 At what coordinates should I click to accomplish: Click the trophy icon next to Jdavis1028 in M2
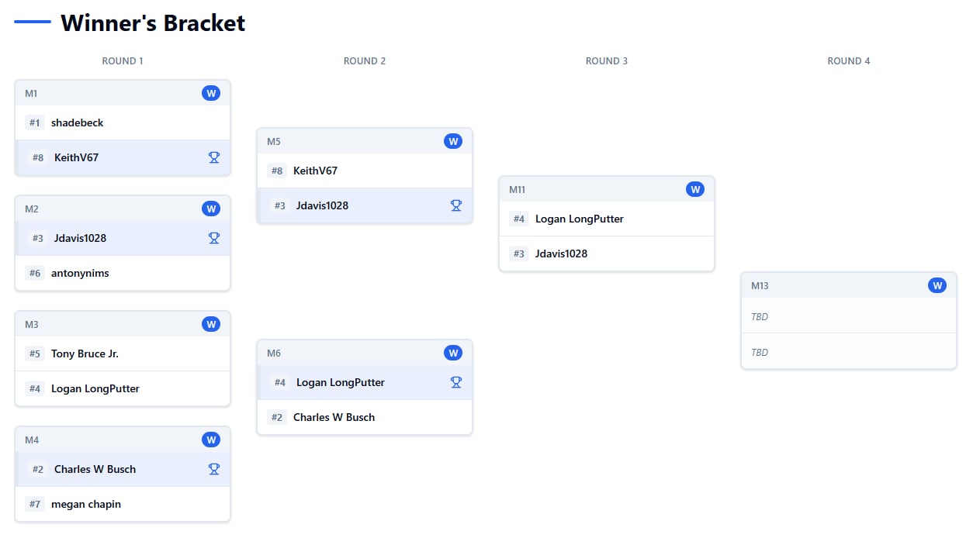214,238
